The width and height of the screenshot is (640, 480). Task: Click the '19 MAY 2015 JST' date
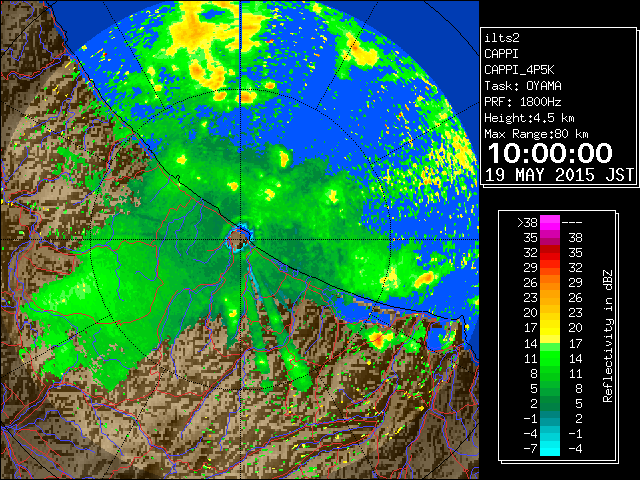[559, 175]
